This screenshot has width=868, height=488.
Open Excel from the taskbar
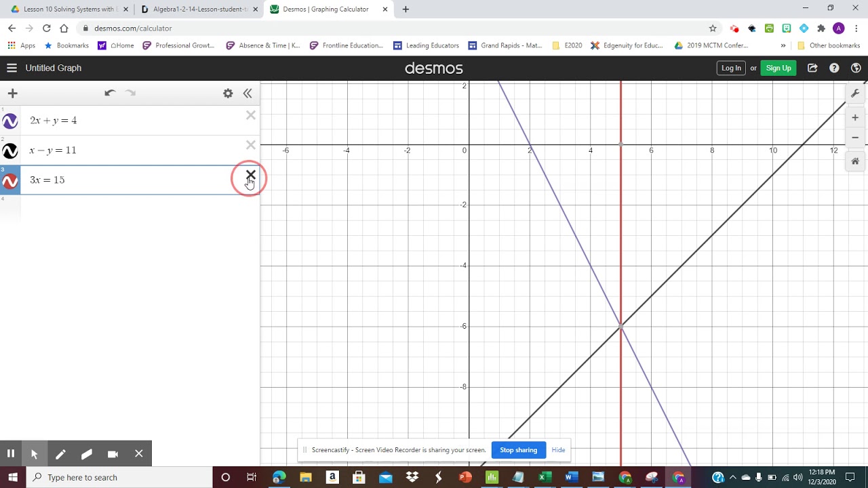click(545, 477)
